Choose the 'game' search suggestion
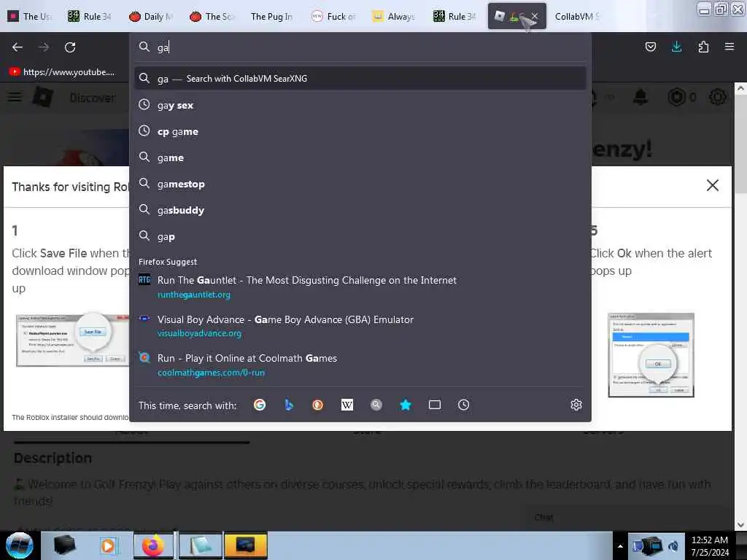The height and width of the screenshot is (560, 747). [360, 157]
